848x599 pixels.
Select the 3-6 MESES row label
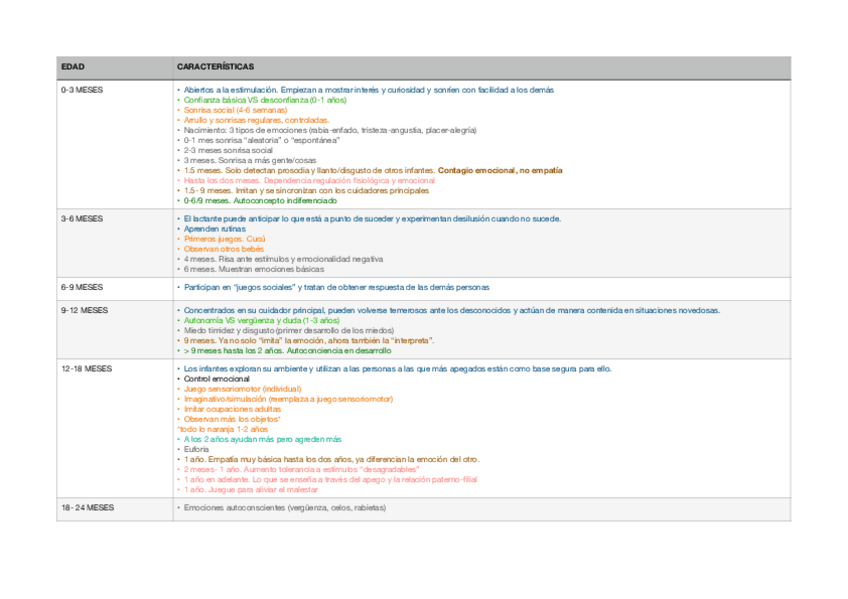pyautogui.click(x=82, y=218)
